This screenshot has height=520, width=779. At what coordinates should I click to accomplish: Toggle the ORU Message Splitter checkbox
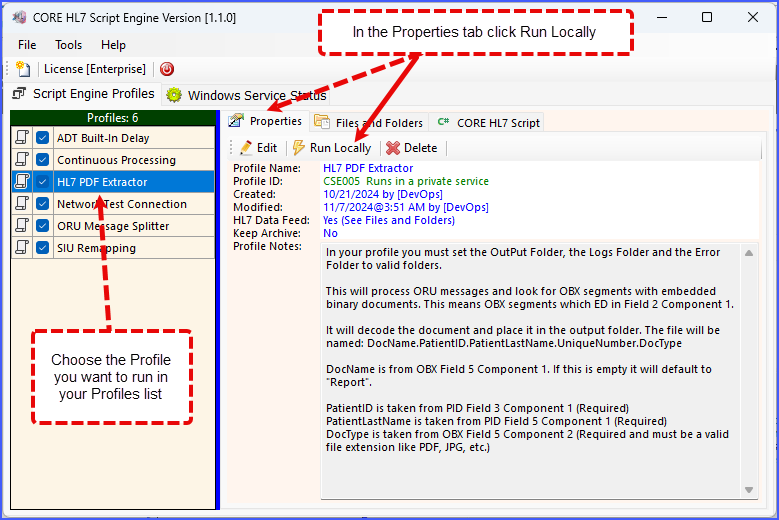click(x=43, y=225)
